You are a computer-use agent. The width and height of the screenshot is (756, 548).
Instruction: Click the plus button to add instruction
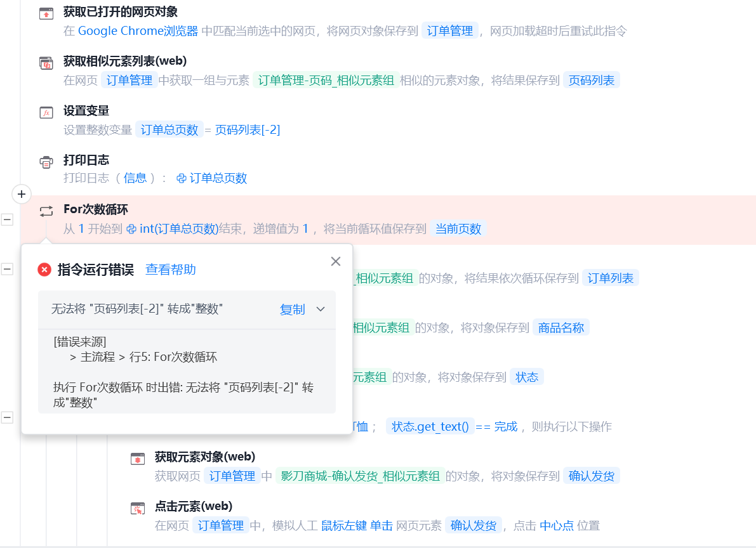(21, 194)
